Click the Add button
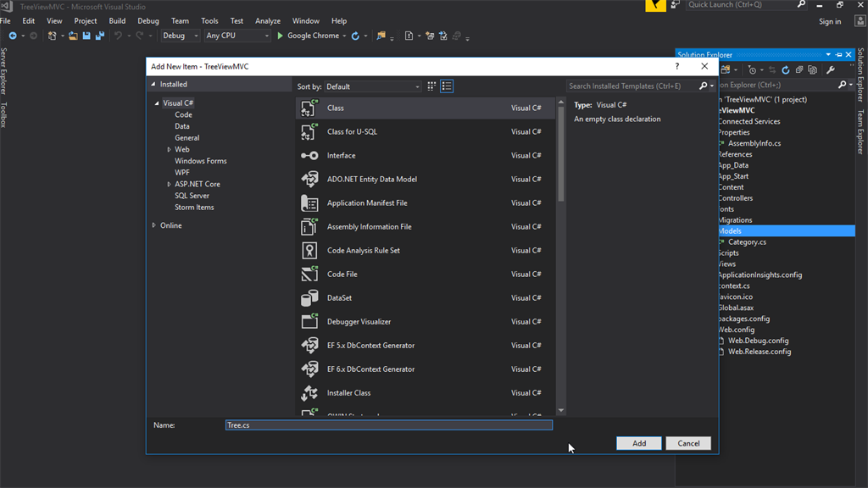The width and height of the screenshot is (868, 488). click(x=639, y=443)
